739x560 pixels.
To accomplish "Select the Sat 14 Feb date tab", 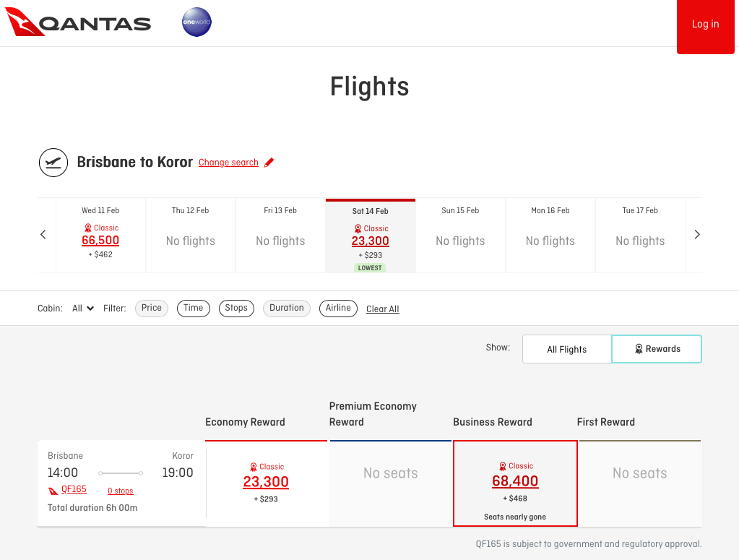I will [x=371, y=236].
